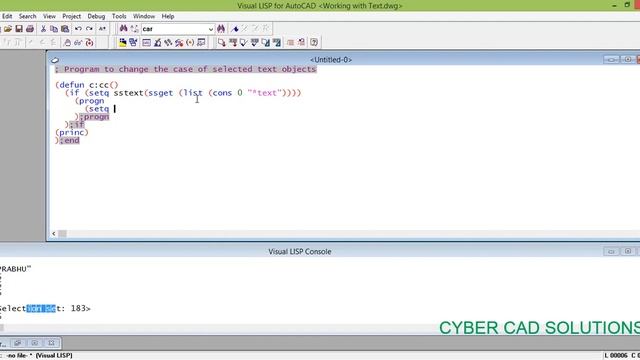Save the file using the floppy icon
640x360 pixels.
(19, 29)
